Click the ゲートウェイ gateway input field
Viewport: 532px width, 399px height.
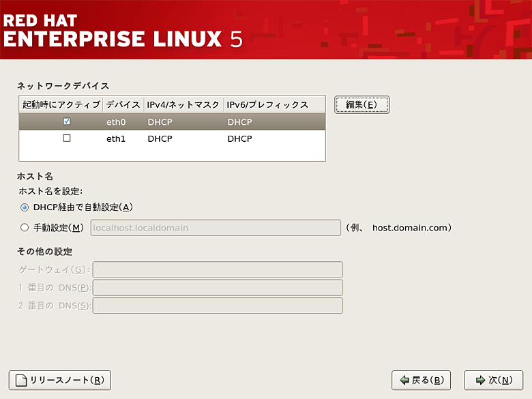point(218,270)
